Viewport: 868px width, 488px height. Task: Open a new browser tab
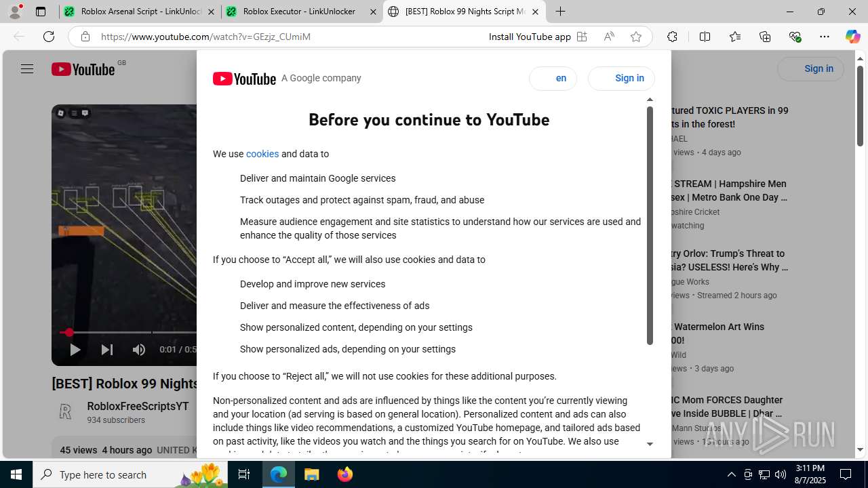pyautogui.click(x=560, y=12)
